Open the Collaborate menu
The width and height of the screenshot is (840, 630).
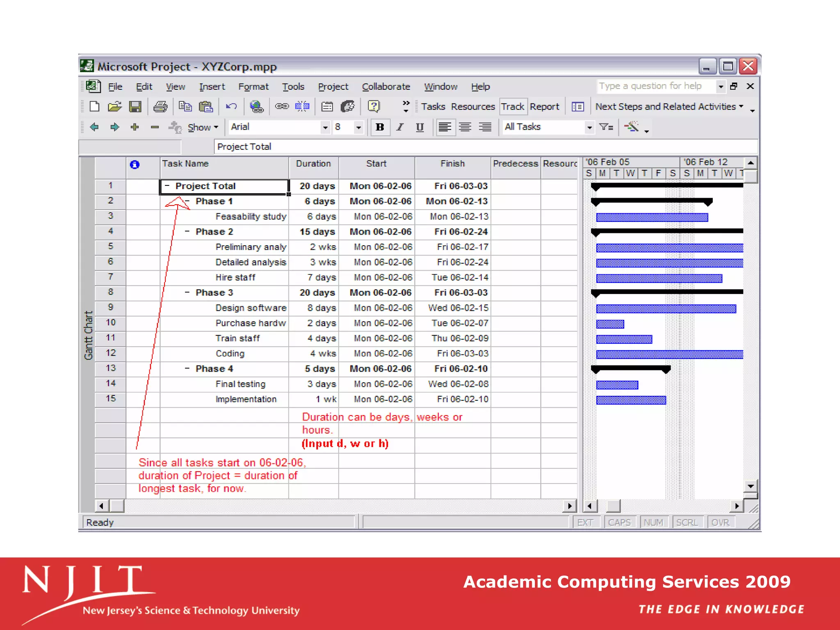point(386,87)
